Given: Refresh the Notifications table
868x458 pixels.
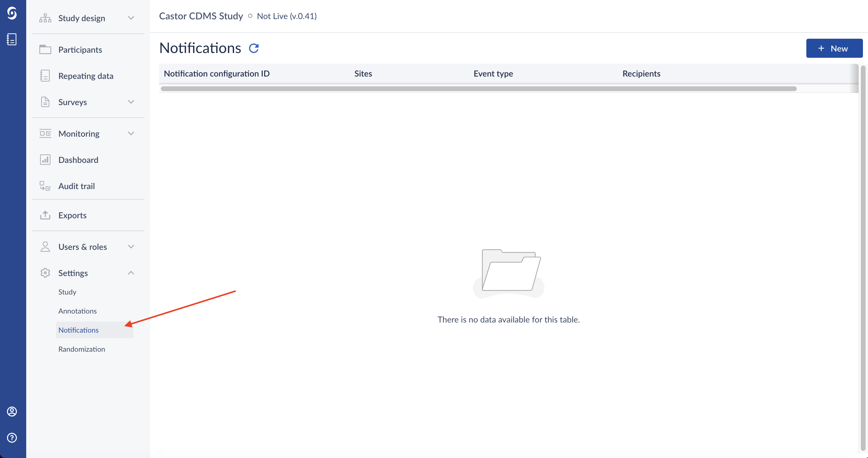Looking at the screenshot, I should pos(254,48).
